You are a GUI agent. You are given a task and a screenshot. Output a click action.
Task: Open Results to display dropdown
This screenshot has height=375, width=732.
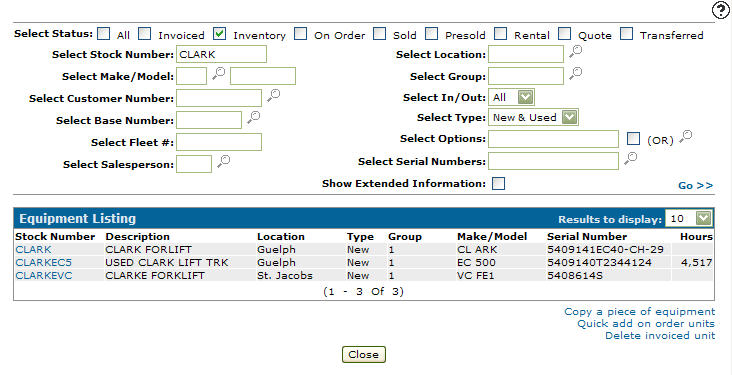pos(689,218)
